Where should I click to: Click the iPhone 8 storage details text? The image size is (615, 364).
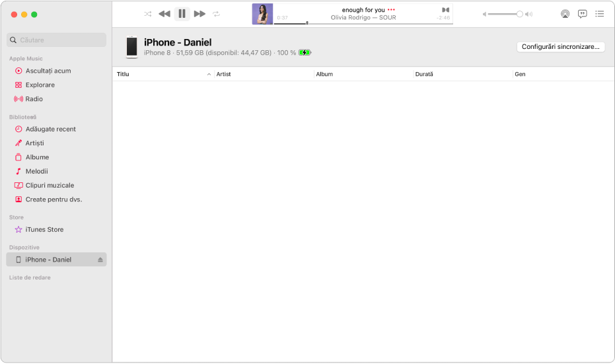pyautogui.click(x=220, y=53)
